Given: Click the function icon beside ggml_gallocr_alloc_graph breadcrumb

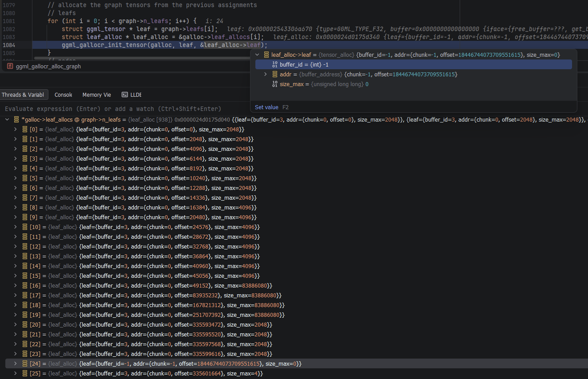Looking at the screenshot, I should point(10,66).
